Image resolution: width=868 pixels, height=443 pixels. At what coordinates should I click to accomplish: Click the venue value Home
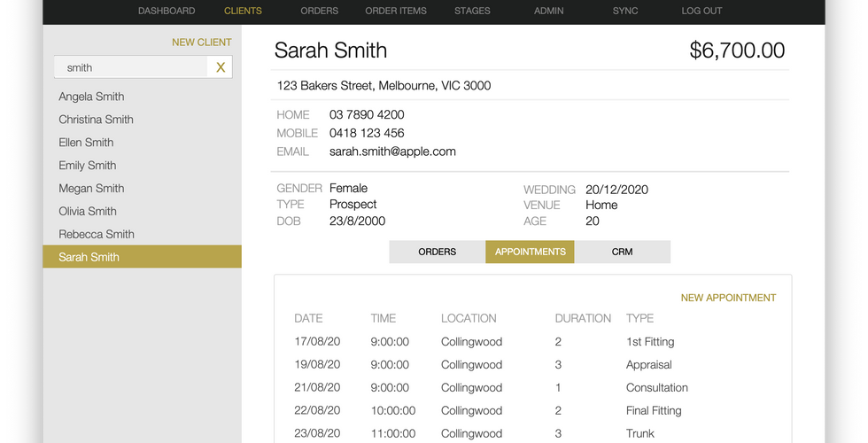click(601, 205)
